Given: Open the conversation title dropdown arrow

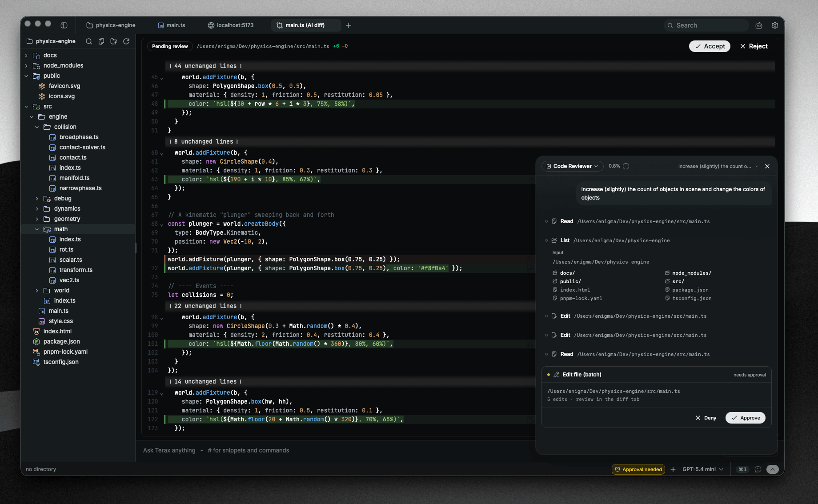Looking at the screenshot, I should [757, 167].
